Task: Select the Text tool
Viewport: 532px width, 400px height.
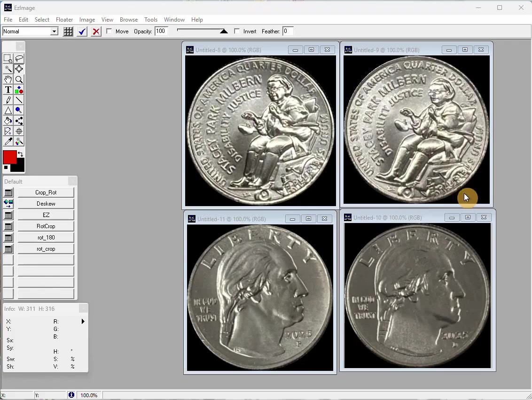Action: coord(8,90)
